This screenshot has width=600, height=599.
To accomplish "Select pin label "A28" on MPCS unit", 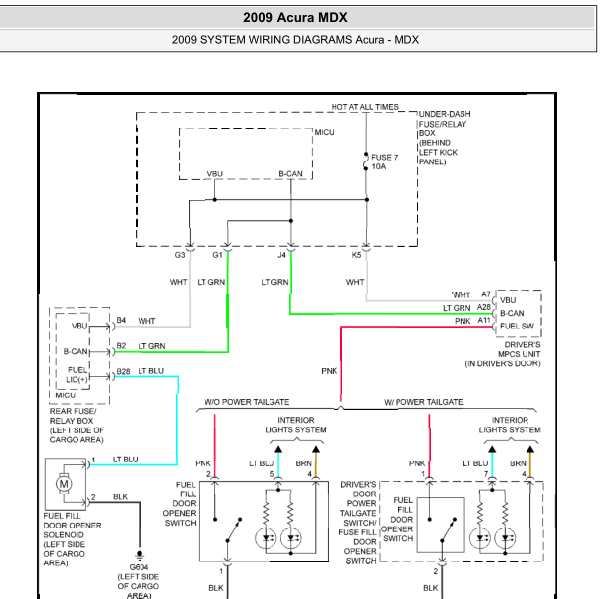I will [x=484, y=307].
